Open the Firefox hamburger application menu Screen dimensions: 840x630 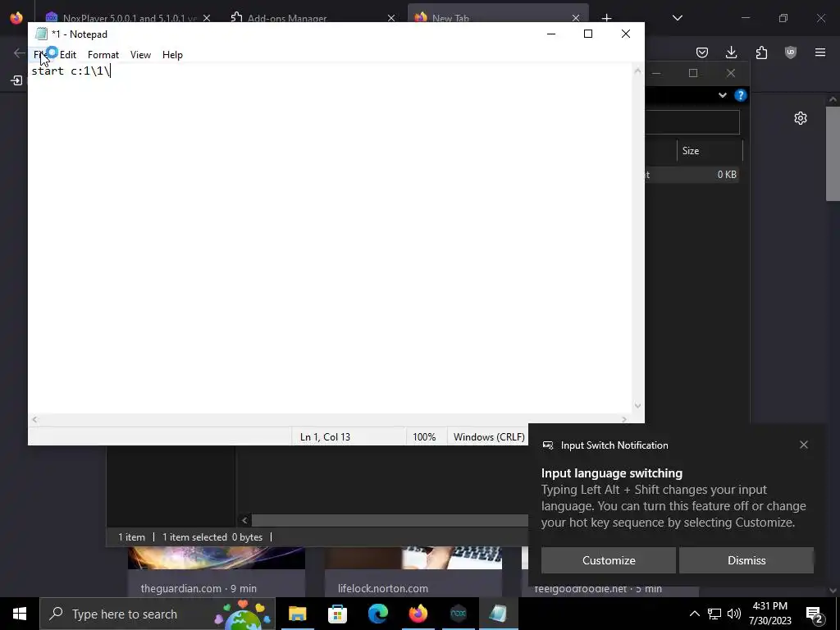point(820,52)
